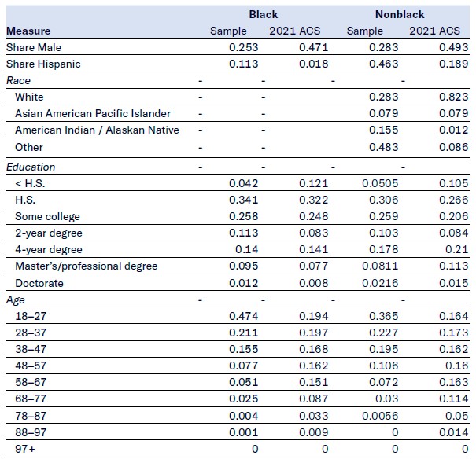476x463 pixels.
Task: Click the '18–27' age row label
Action: (x=30, y=316)
